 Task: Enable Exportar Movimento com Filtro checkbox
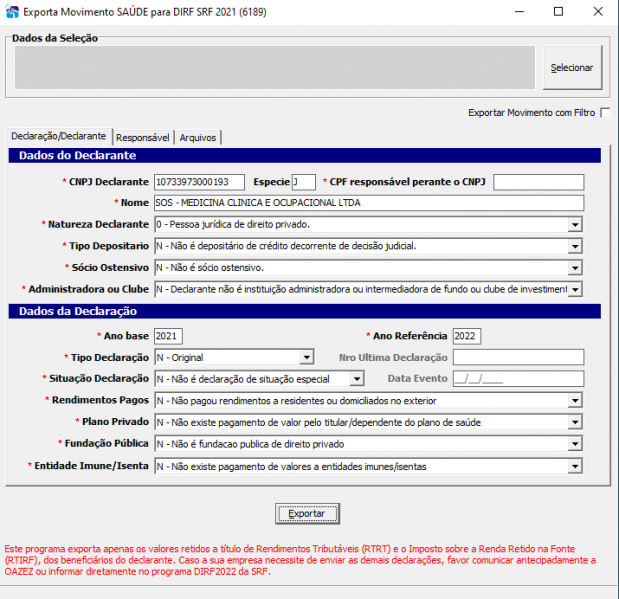604,113
